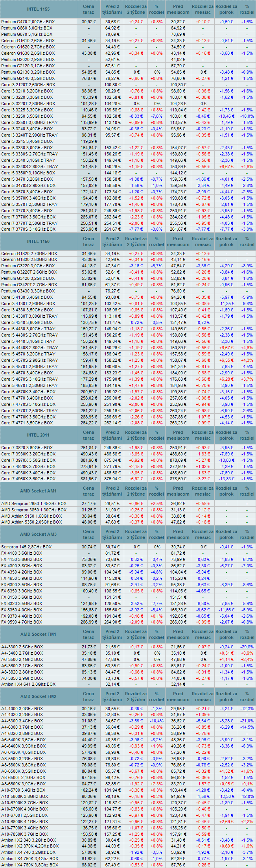Click the INTEL 1150 section header
The image size is (256, 868).
click(x=39, y=241)
